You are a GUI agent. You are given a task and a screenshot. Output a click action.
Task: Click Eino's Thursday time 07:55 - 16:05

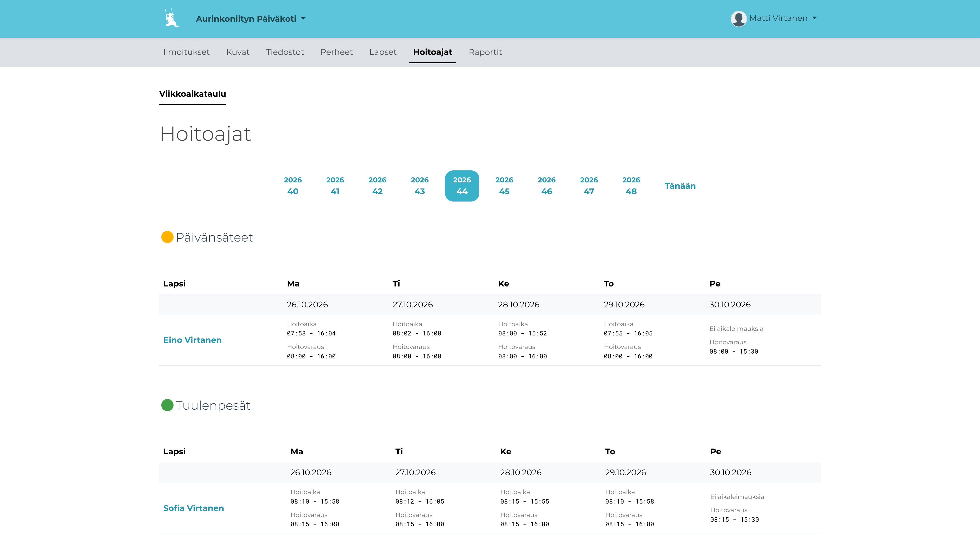point(628,333)
